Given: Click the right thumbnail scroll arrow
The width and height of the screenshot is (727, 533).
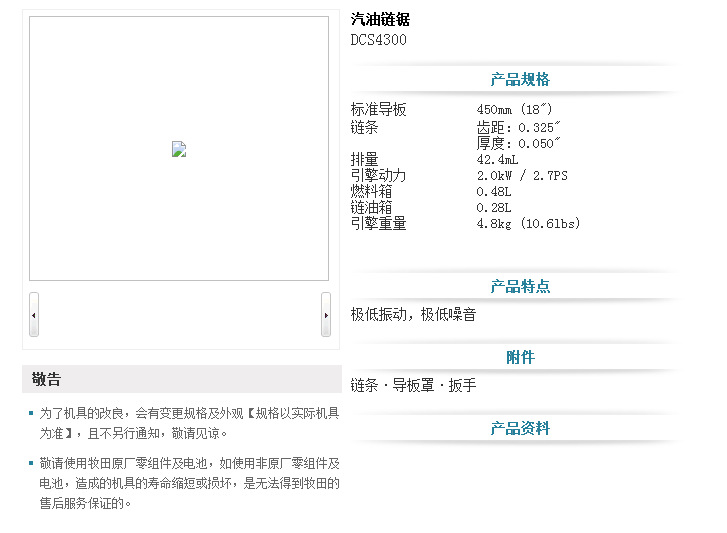Looking at the screenshot, I should coord(325,315).
